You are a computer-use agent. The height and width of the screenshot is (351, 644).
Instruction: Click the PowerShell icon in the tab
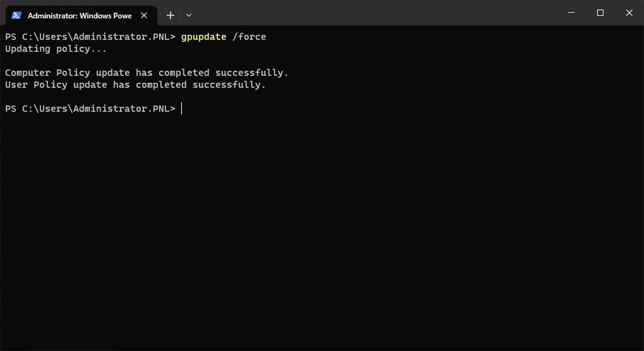coord(16,15)
